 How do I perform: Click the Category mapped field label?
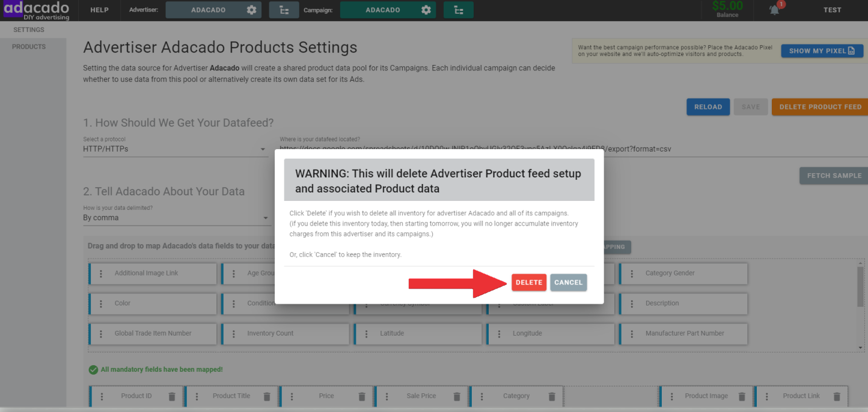coord(516,396)
